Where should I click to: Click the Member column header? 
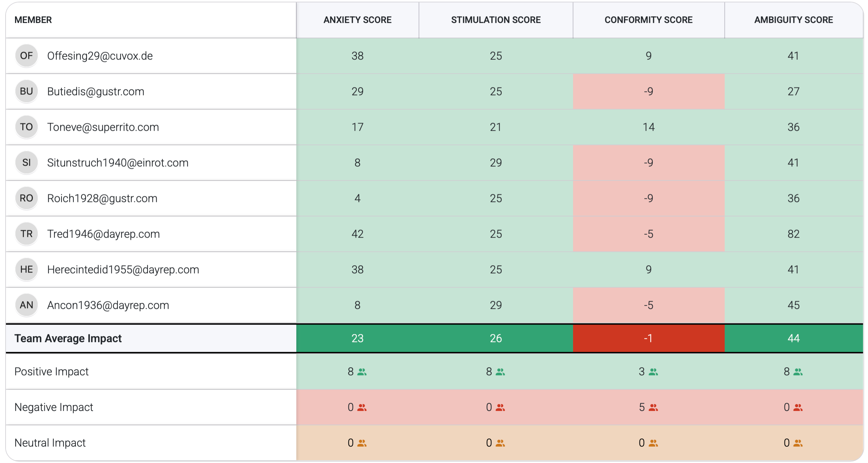(33, 20)
